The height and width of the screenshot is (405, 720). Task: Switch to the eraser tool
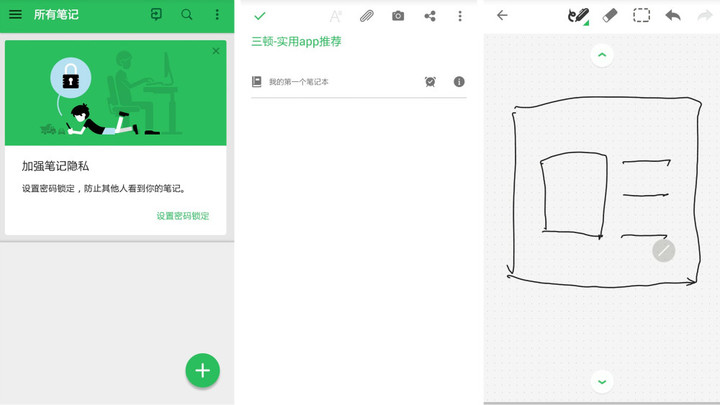tap(610, 16)
